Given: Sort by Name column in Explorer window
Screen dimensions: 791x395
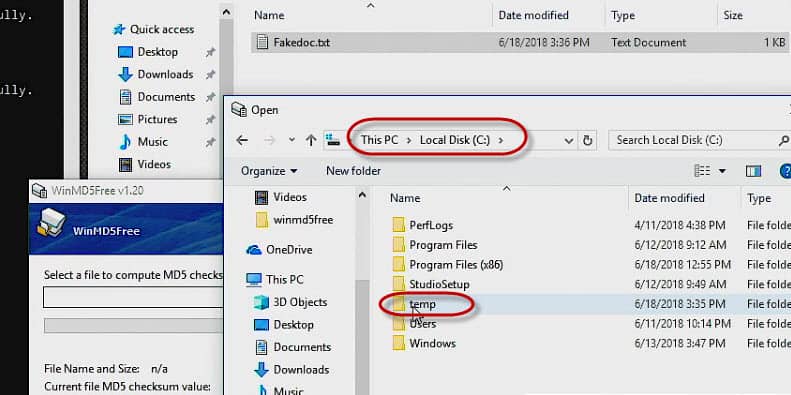Looking at the screenshot, I should [x=269, y=16].
